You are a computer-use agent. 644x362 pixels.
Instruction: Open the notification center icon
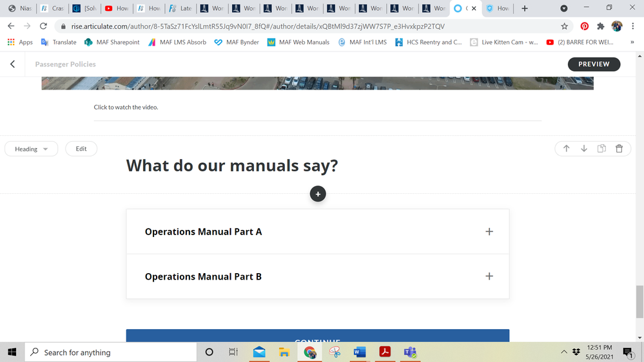click(x=628, y=352)
